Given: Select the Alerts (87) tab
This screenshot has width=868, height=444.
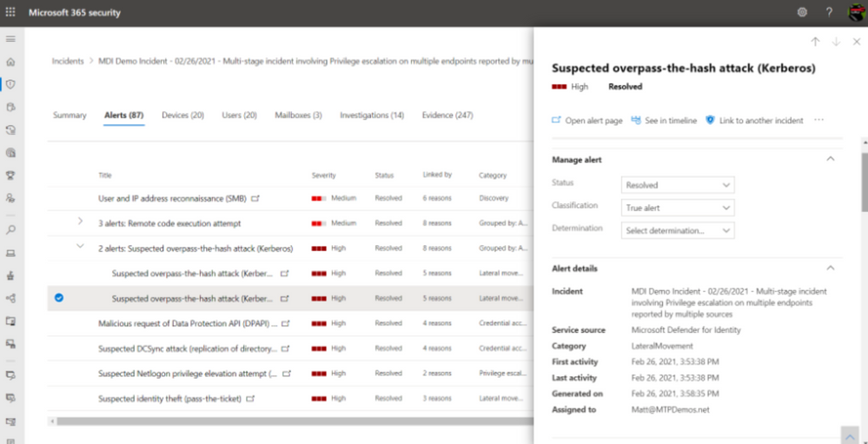Looking at the screenshot, I should [x=124, y=116].
